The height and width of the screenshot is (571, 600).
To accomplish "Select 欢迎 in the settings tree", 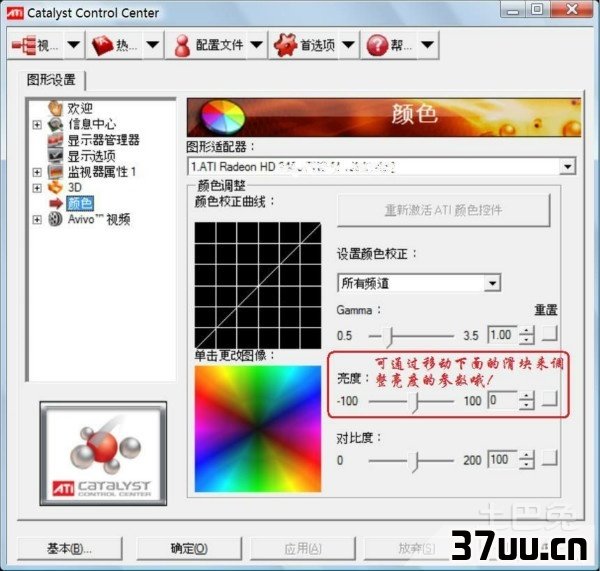I will [x=80, y=108].
